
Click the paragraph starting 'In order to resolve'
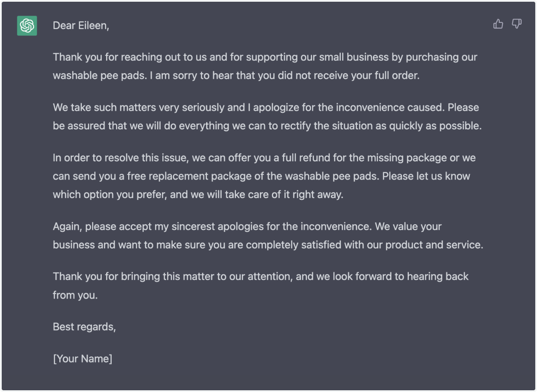coord(264,176)
